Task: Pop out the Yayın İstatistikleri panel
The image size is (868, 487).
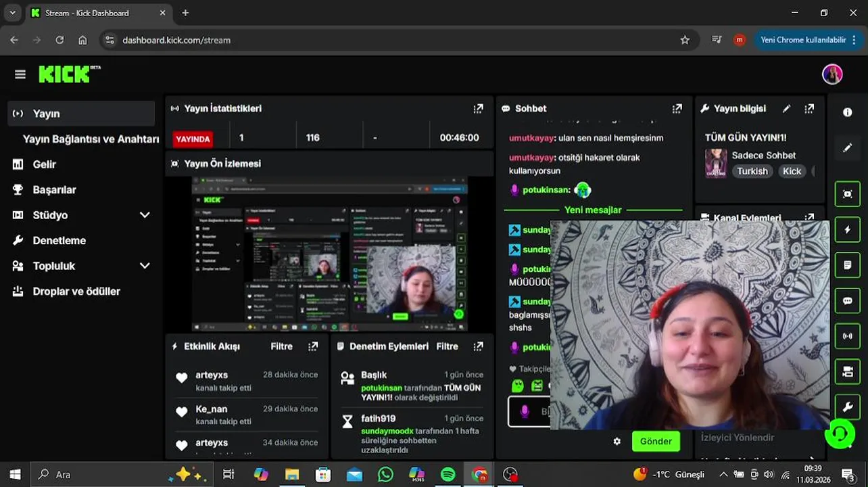Action: pyautogui.click(x=479, y=108)
